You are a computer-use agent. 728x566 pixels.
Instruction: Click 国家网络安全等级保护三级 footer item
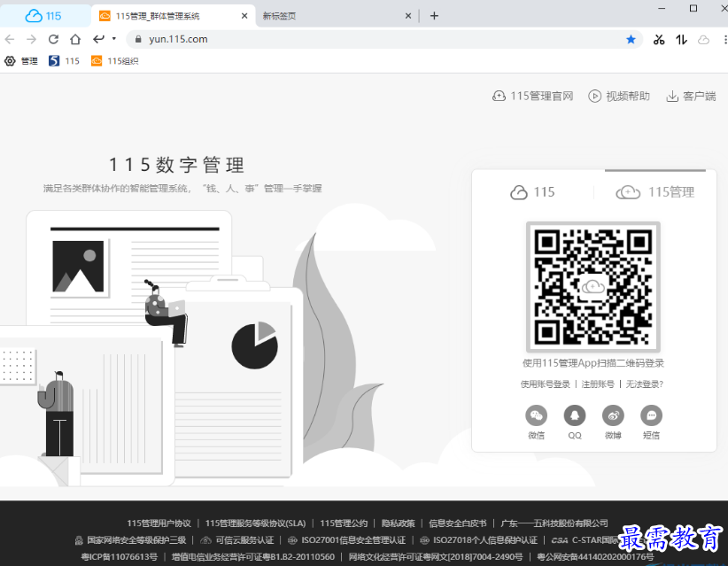click(x=131, y=540)
